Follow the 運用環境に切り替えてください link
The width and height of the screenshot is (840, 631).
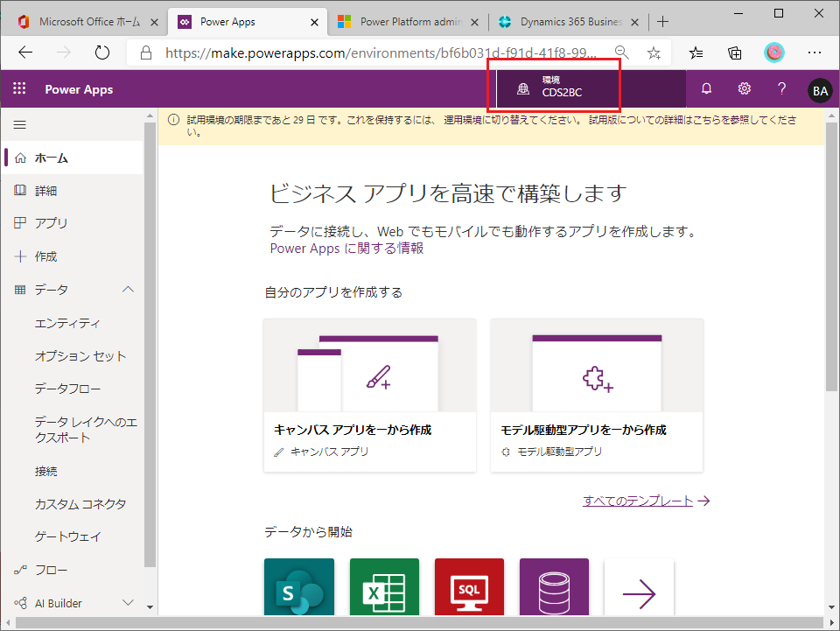point(512,120)
